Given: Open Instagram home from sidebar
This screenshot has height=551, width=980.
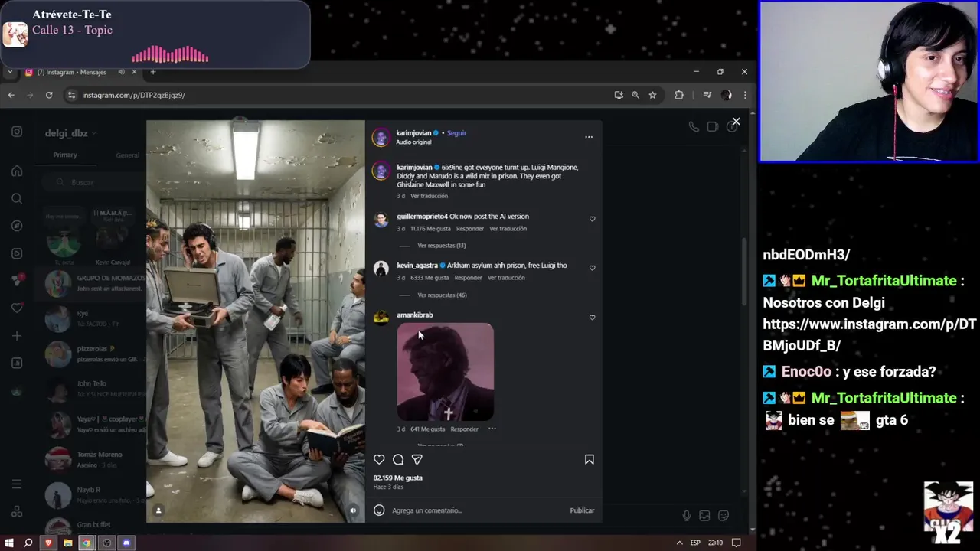Looking at the screenshot, I should [x=17, y=171].
